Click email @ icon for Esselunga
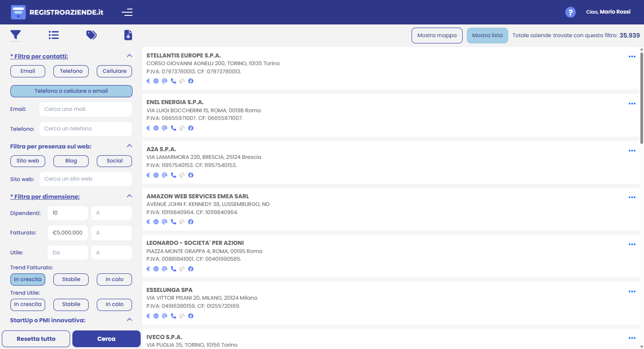This screenshot has height=349, width=644. [x=165, y=316]
